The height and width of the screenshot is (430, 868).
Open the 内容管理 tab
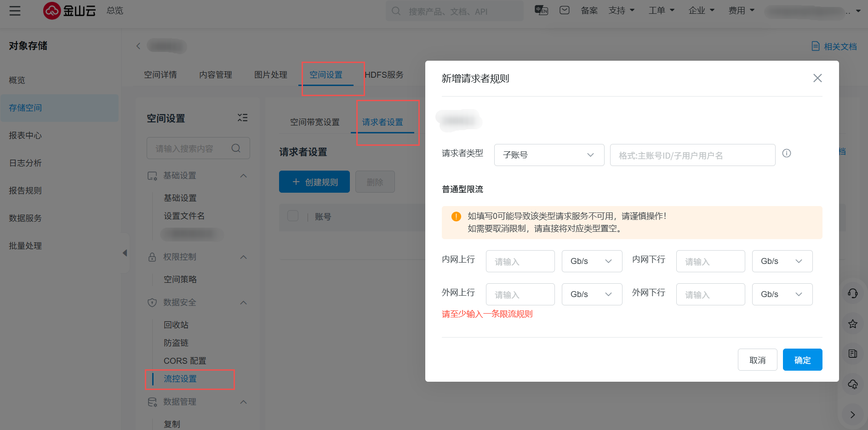tap(216, 75)
